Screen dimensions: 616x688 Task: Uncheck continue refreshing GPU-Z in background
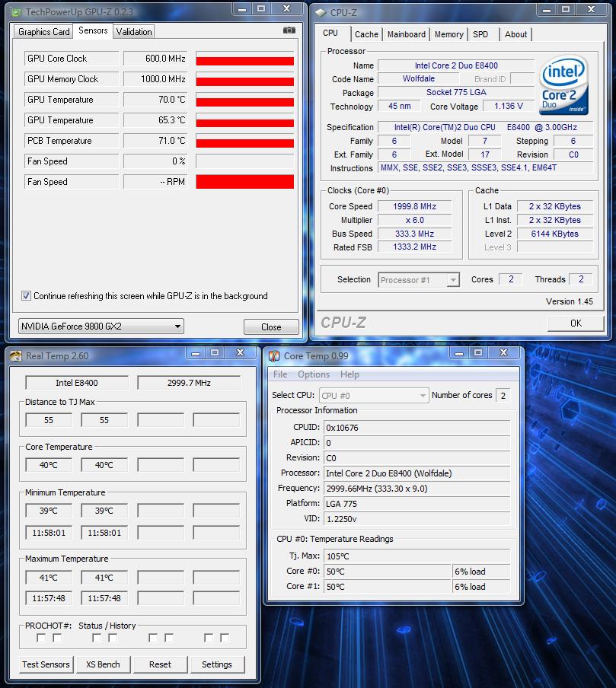tap(27, 296)
